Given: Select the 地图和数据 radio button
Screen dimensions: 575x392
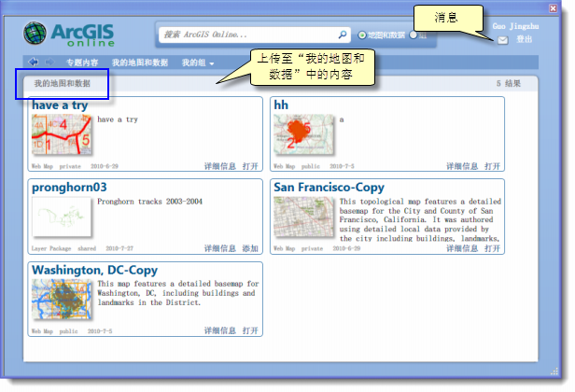Looking at the screenshot, I should point(362,35).
